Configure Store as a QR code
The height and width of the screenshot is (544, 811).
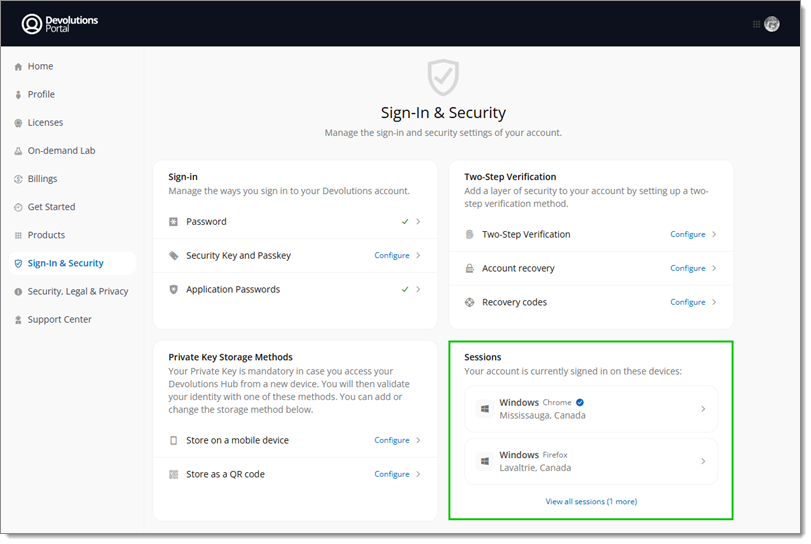(x=392, y=474)
